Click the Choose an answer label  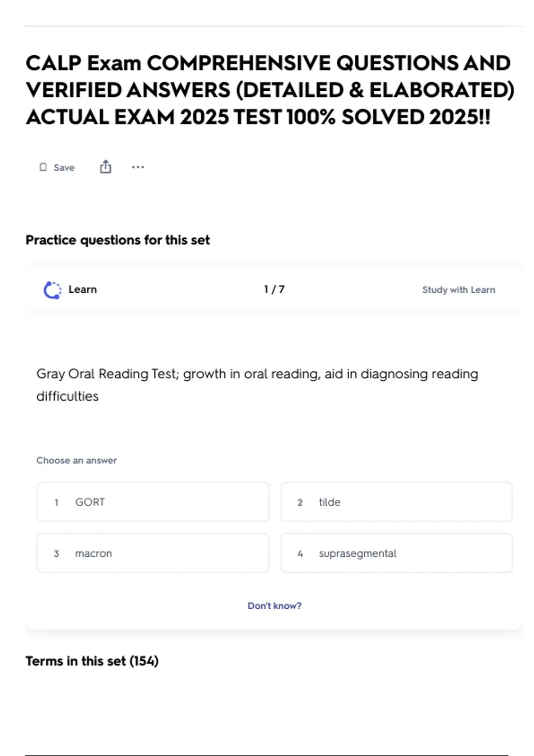[x=77, y=460]
